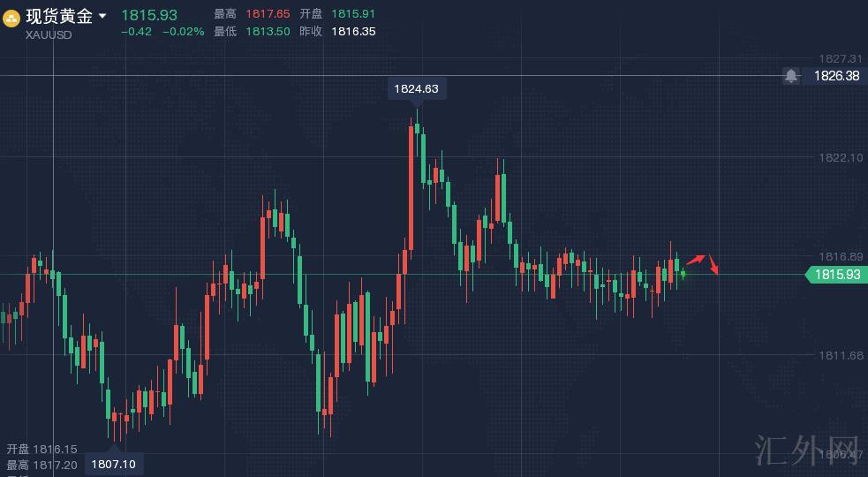868x477 pixels.
Task: Click the 最高 1817.65 daily high value
Action: click(266, 14)
